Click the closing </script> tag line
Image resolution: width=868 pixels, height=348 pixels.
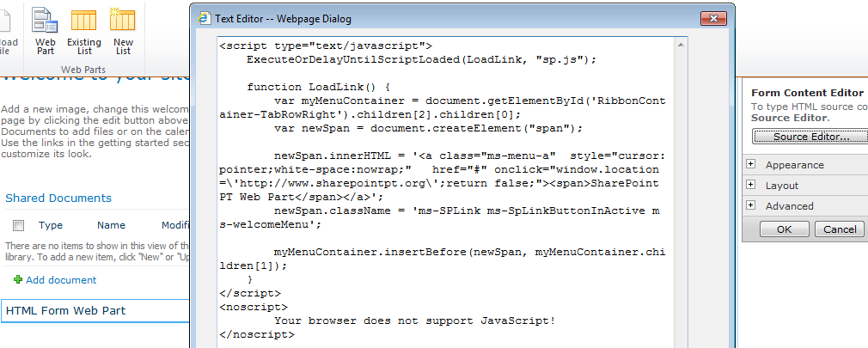250,293
